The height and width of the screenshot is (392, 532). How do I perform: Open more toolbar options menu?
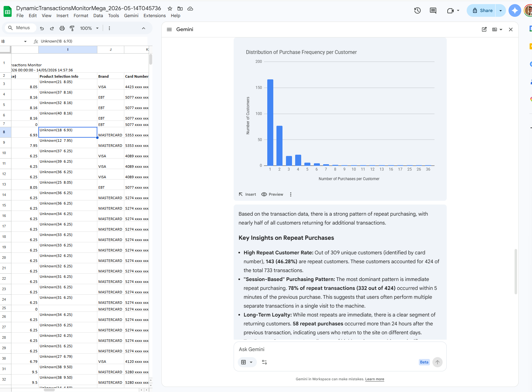(109, 28)
